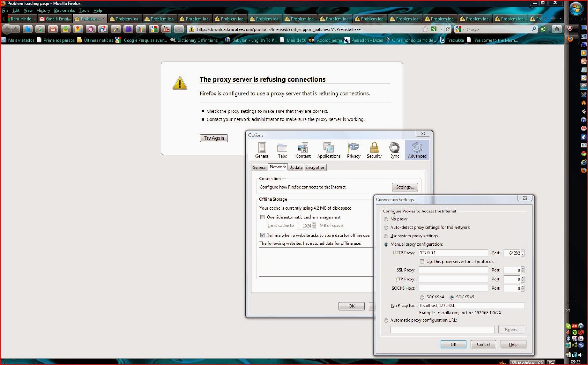This screenshot has height=365, width=588.
Task: Increase the HTTP proxy port stepper
Action: pyautogui.click(x=523, y=251)
